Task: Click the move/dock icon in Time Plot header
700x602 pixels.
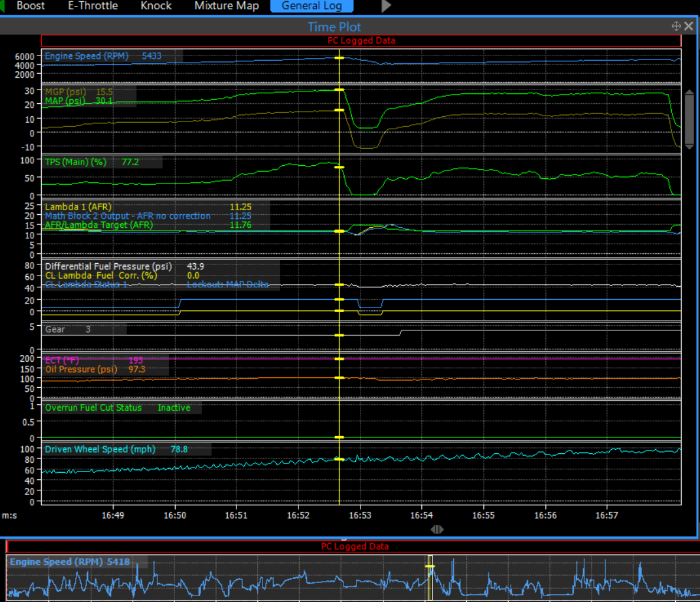Action: 676,26
